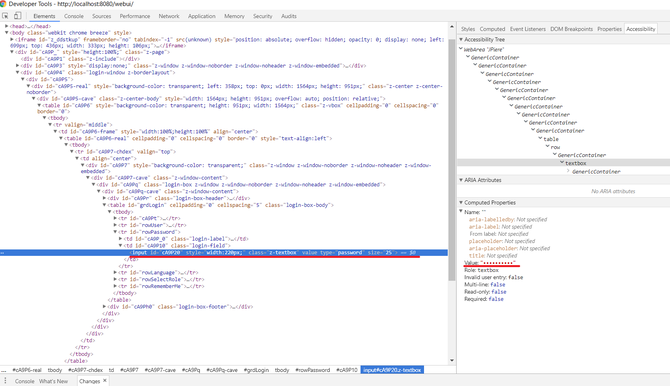670x386 pixels.
Task: Expand the head element node
Action: point(6,26)
